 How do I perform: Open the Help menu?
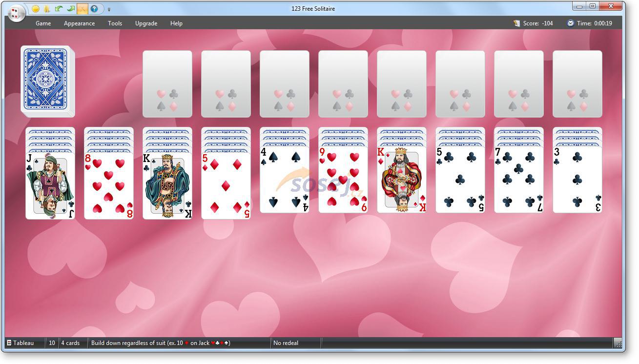[x=176, y=23]
